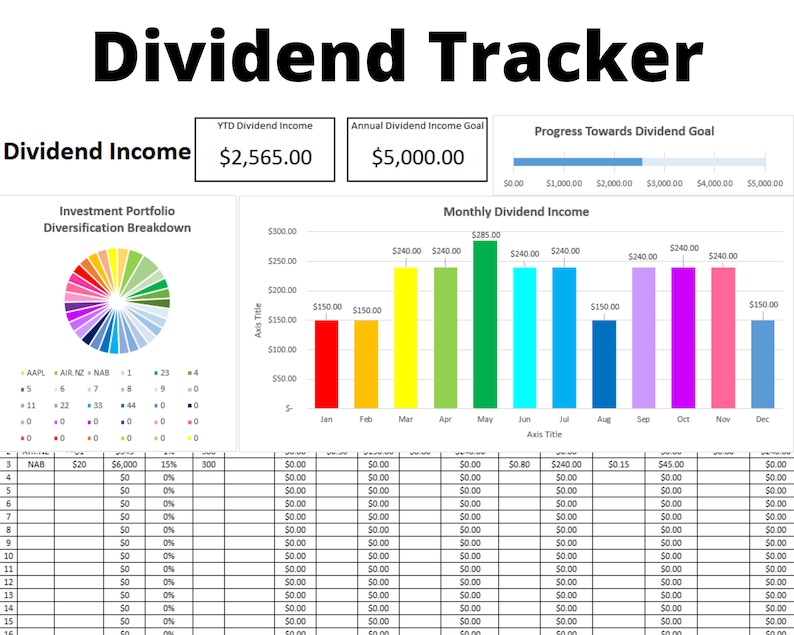Select the $20 price cell in the NAB row
Viewport: 794px width, 635px height.
pos(79,464)
